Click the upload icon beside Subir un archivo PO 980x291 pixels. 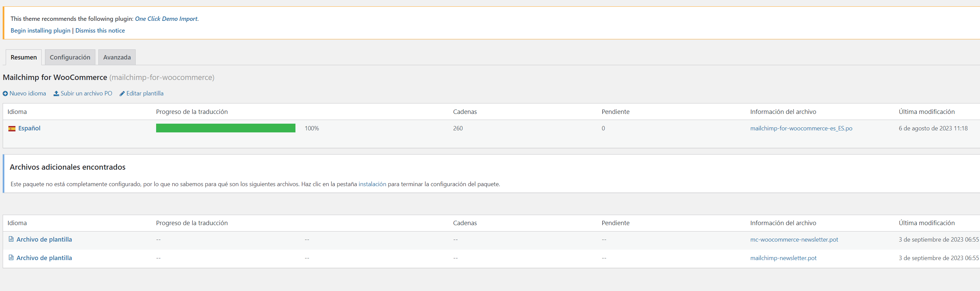tap(56, 93)
